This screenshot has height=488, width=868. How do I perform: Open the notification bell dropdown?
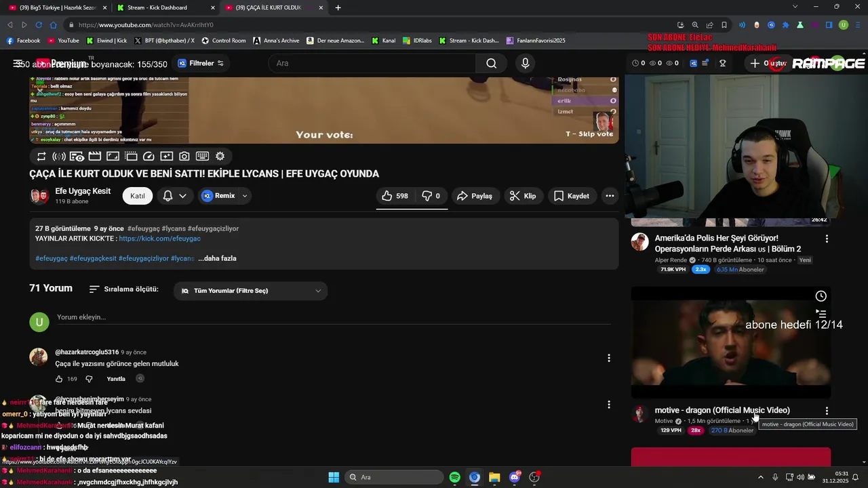(174, 196)
